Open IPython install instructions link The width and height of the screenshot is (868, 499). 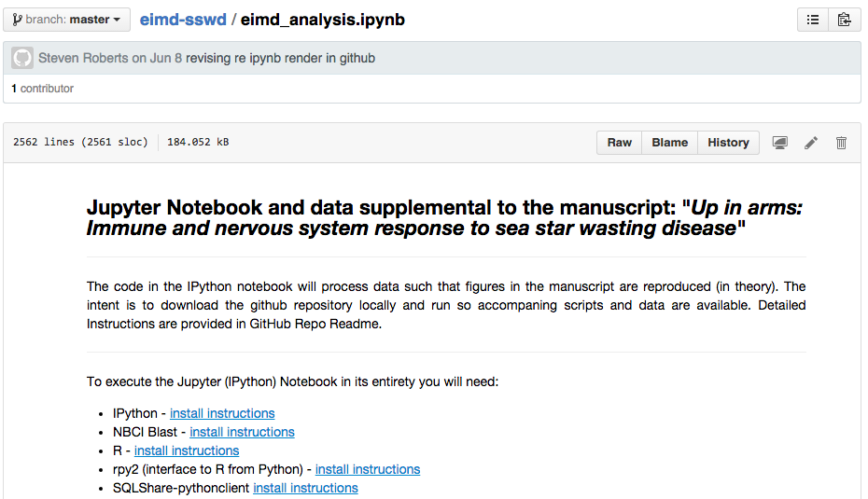coord(222,413)
